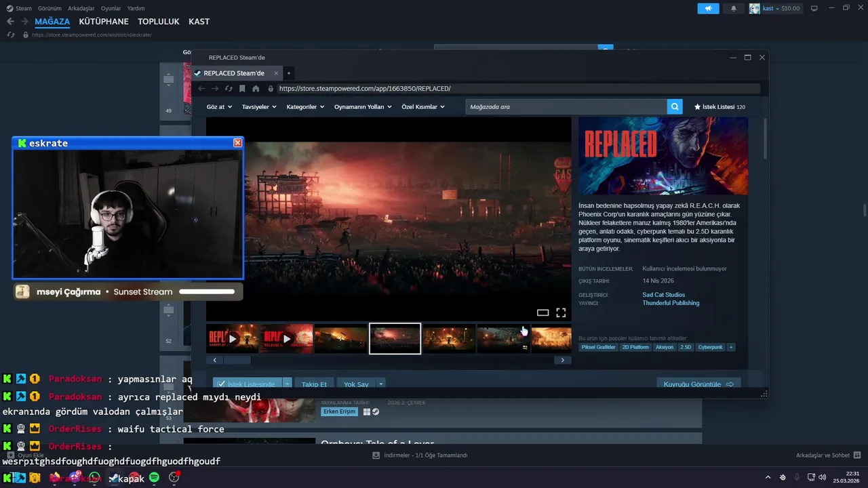Focus the Mağazada ara search field
This screenshot has height=488, width=868.
(x=566, y=106)
